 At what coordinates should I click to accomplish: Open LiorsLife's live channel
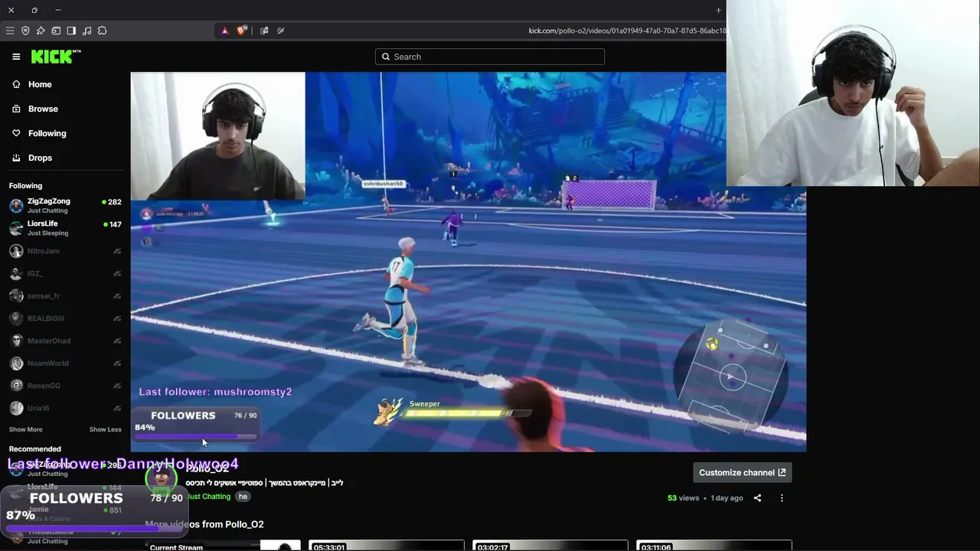65,228
